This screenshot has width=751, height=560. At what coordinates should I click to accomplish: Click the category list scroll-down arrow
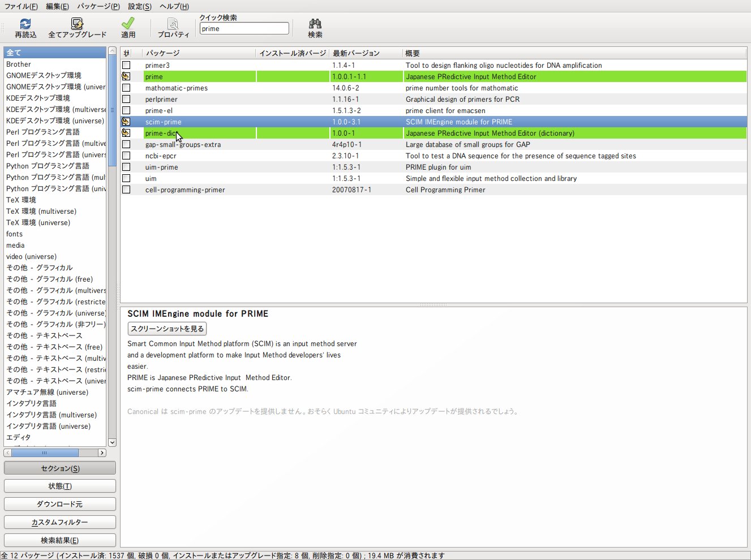112,442
